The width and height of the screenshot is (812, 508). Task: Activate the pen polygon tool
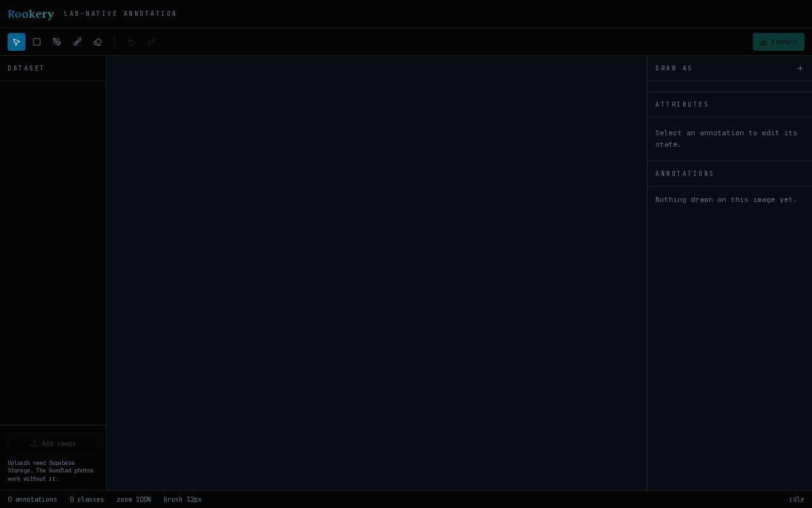coord(57,42)
